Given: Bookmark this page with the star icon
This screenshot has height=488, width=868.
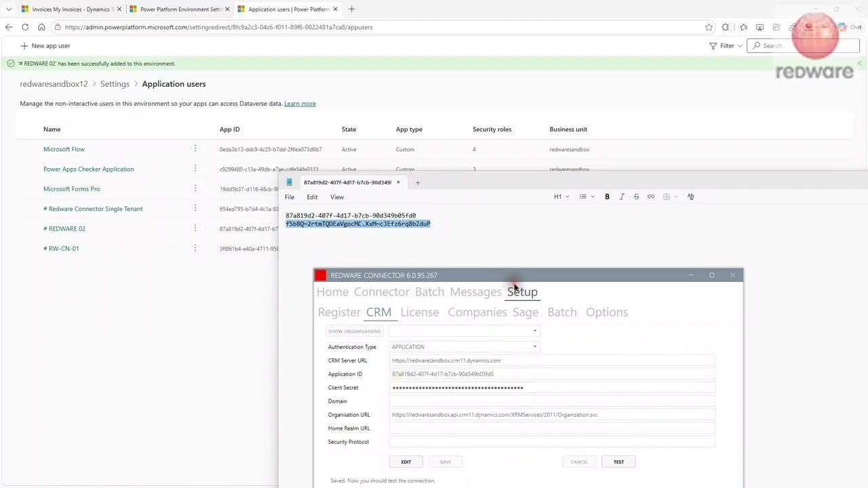Looking at the screenshot, I should [709, 27].
